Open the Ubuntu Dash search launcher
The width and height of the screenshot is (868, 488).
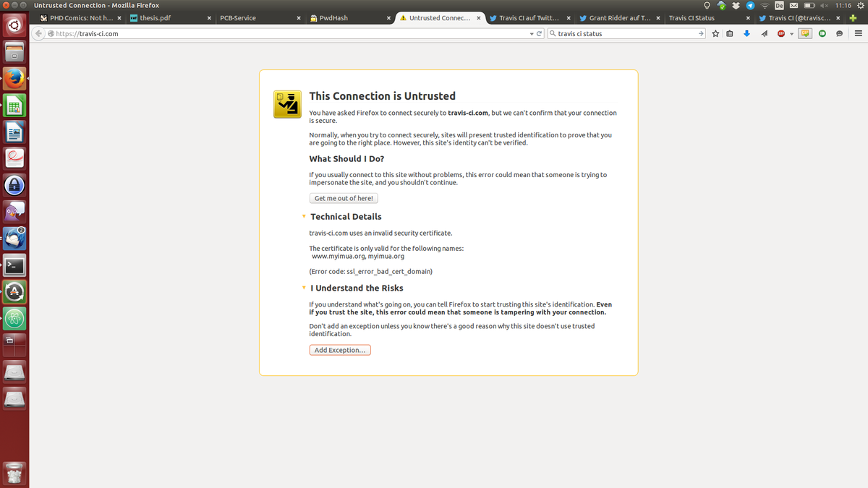(14, 27)
